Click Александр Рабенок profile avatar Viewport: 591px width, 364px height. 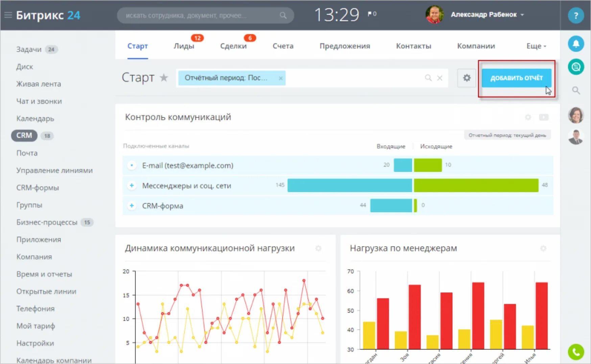[x=434, y=15]
